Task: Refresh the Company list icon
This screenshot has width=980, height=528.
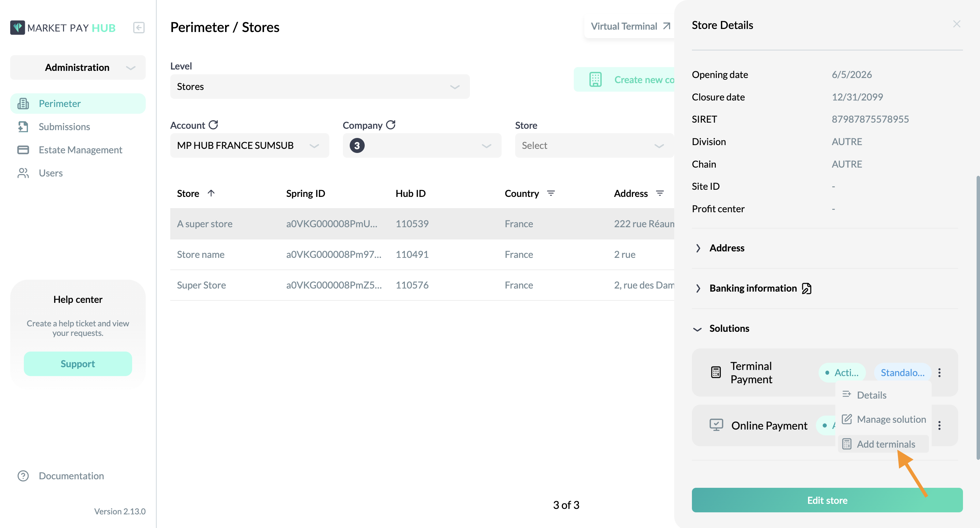Action: click(x=391, y=125)
